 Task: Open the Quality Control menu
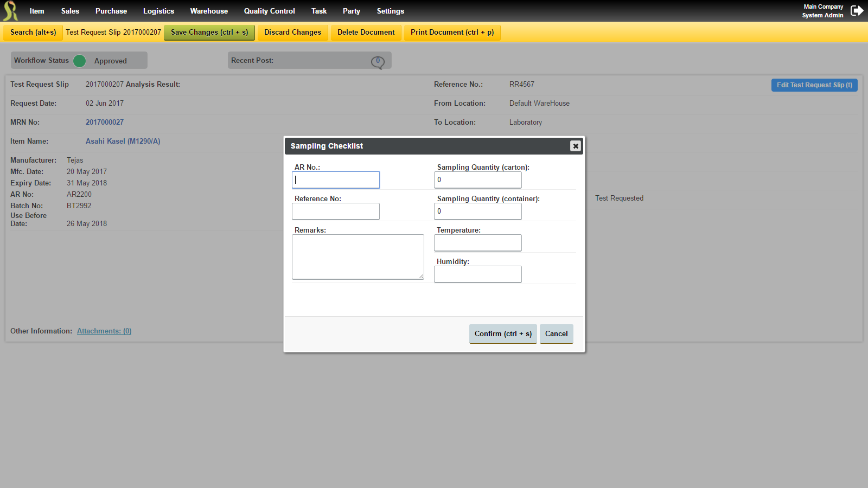[x=269, y=11]
